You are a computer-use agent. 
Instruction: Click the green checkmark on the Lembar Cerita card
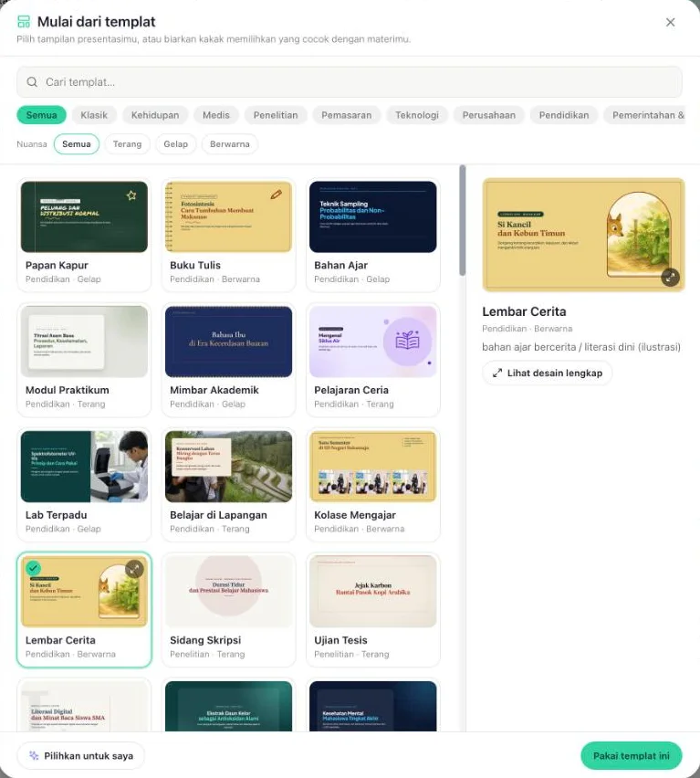pos(33,568)
